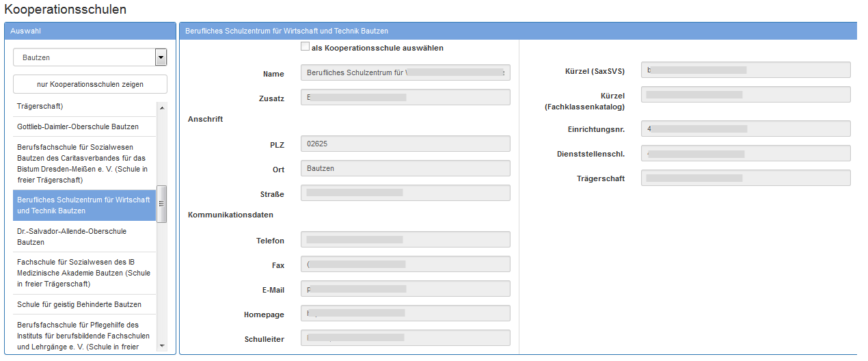
Task: Select Berufsfachschule für Pflegehilfe list entry
Action: coord(84,335)
